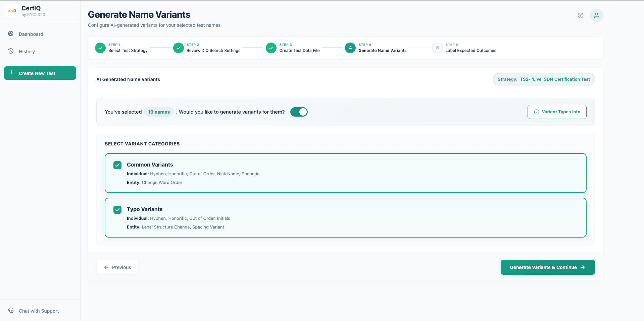Click the TS2 strategy label badge
Screen dimensions: 644x321
pyautogui.click(x=543, y=79)
